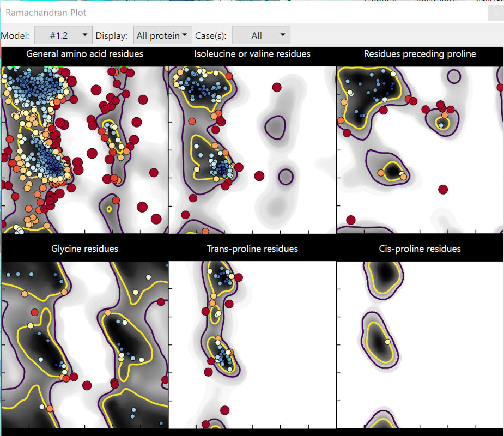This screenshot has height=436, width=504.
Task: Click the Residues preceding proline heading
Action: pyautogui.click(x=420, y=54)
